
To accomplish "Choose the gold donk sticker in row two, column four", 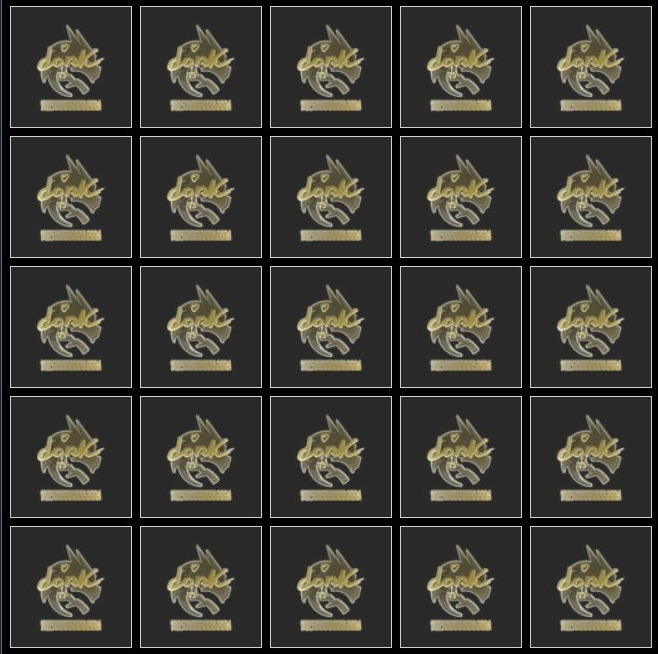I will pyautogui.click(x=461, y=197).
